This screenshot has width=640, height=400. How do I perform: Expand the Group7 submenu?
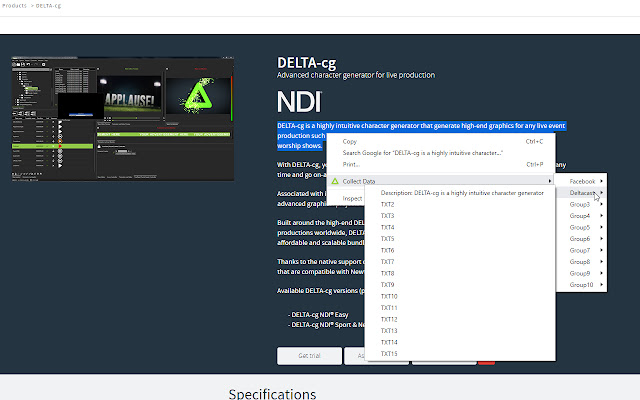pyautogui.click(x=582, y=250)
